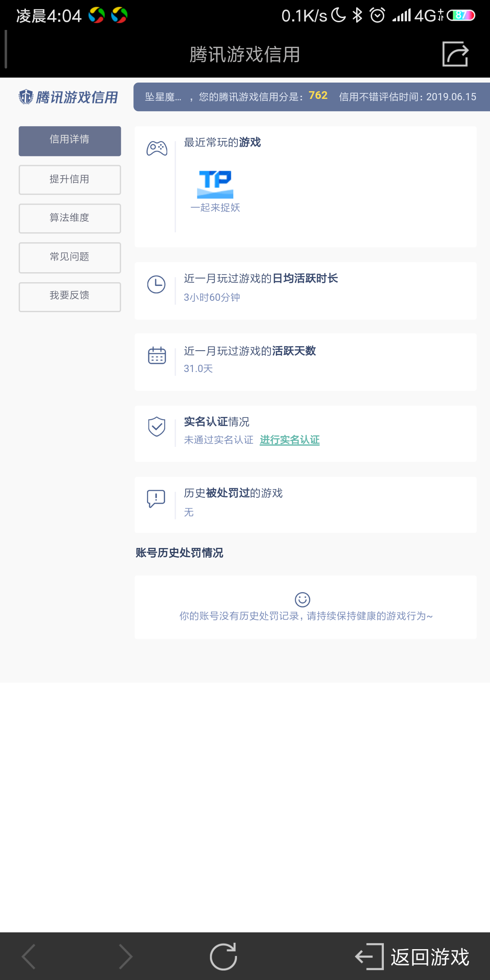Tap the alarm clock status bar icon
This screenshot has width=490, height=980.
(377, 15)
